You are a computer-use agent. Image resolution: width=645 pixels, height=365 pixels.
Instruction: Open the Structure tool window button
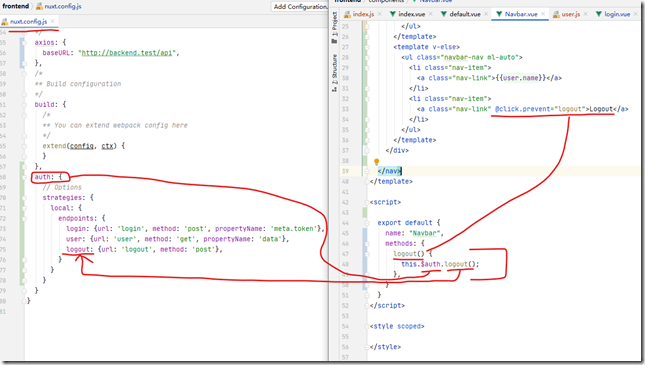[x=334, y=72]
